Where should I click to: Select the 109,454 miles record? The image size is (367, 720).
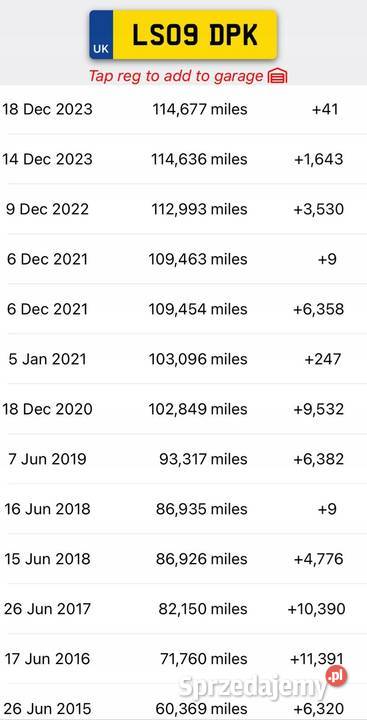point(183,309)
